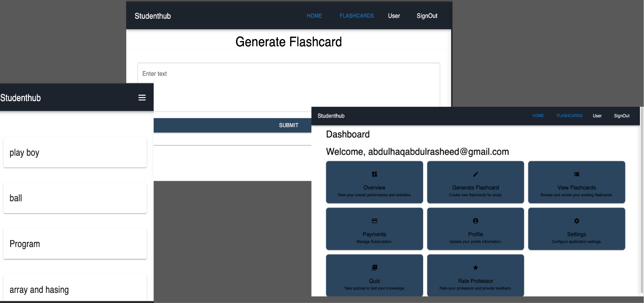Click the pencil icon on Generate Flashcard card
Screen dimensions: 644x303
[x=475, y=174]
